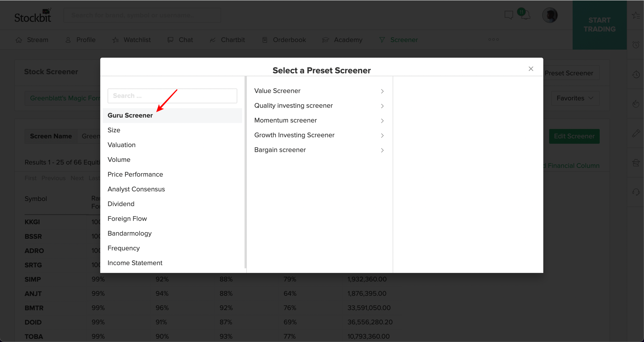Close the Select a Preset Screener dialog
This screenshot has height=342, width=644.
[531, 69]
